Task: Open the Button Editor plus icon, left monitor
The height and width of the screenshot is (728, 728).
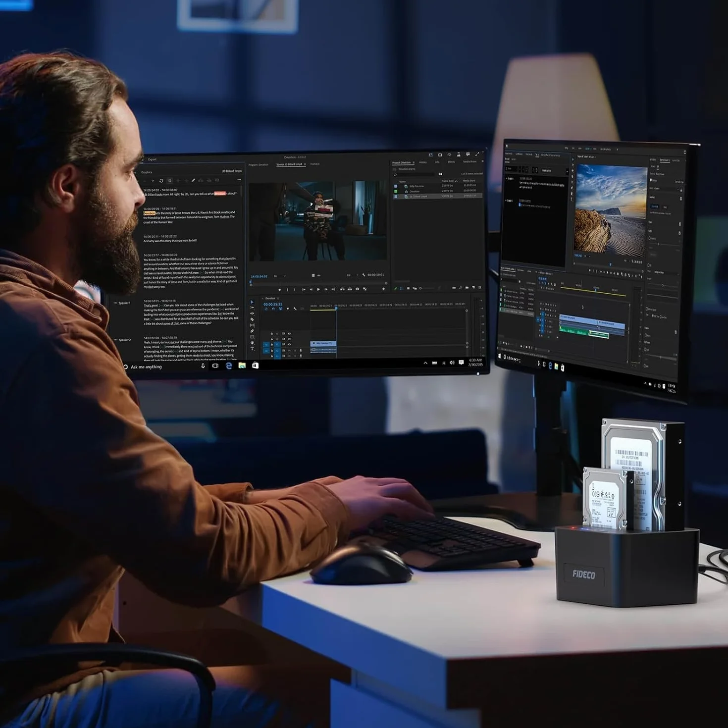Action: 383,289
